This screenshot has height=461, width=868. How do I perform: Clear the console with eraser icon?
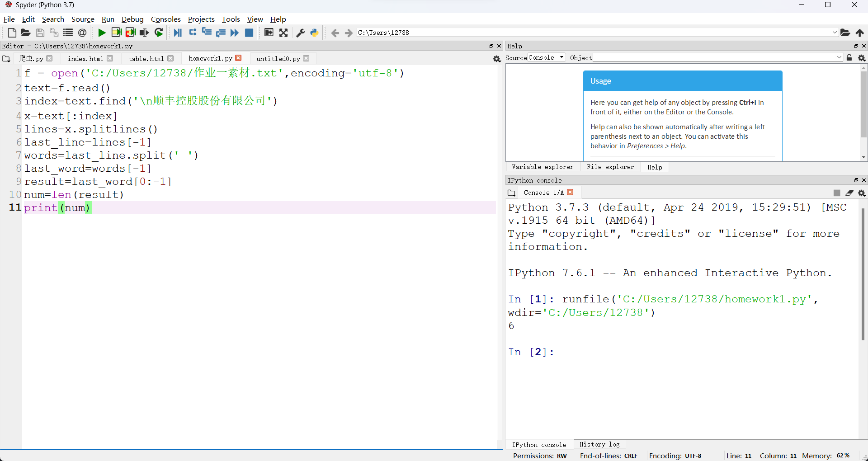pos(849,193)
